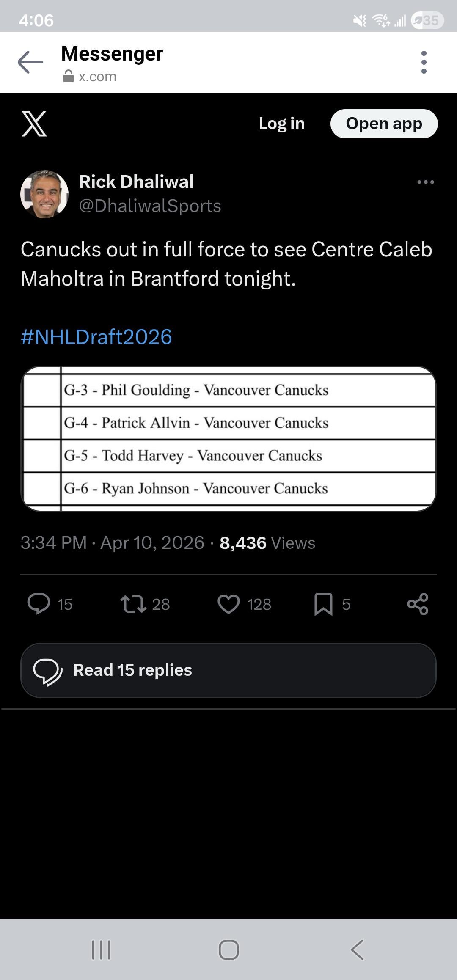457x980 pixels.
Task: Open the browser three-dot overflow menu
Action: 424,62
